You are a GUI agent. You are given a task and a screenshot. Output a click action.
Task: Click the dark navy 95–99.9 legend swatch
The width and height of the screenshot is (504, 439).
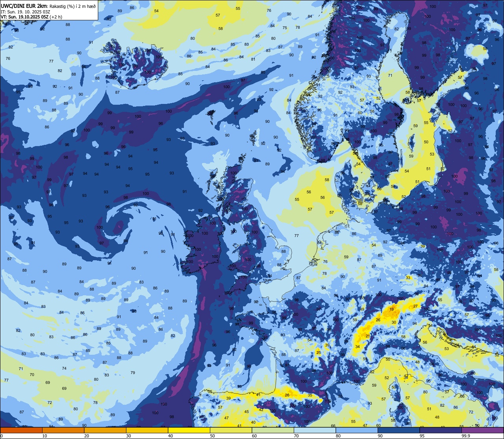pos(441,430)
